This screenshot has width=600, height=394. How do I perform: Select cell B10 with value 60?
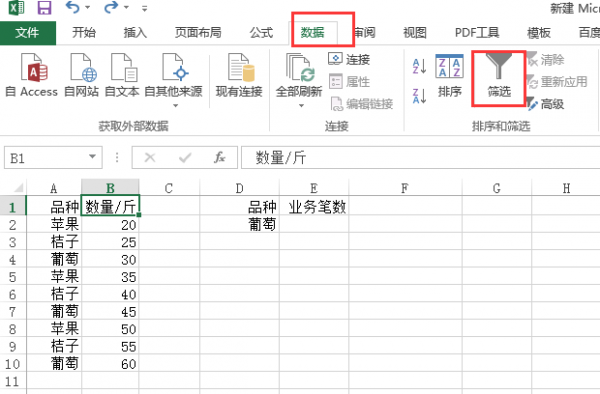(110, 363)
